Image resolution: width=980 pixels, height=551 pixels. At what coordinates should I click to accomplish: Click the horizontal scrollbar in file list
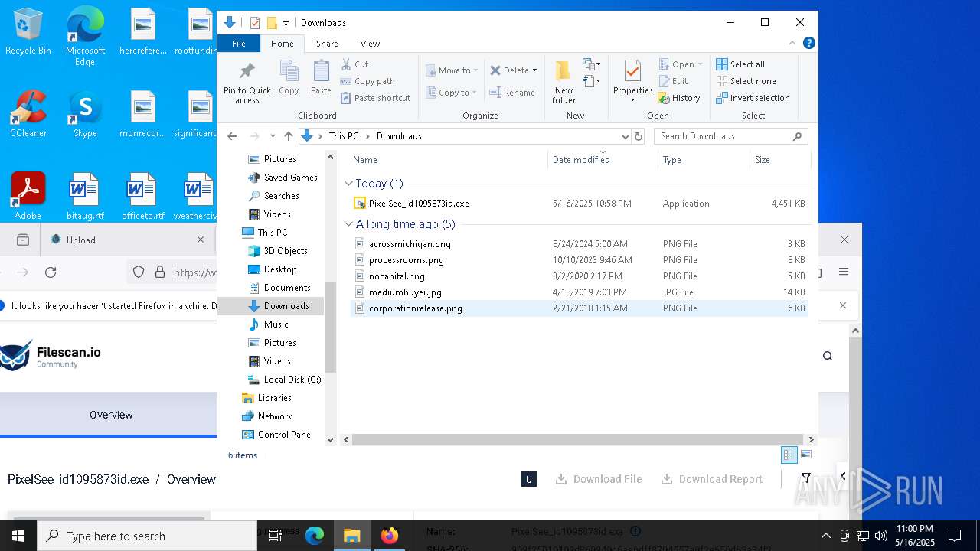[579, 440]
